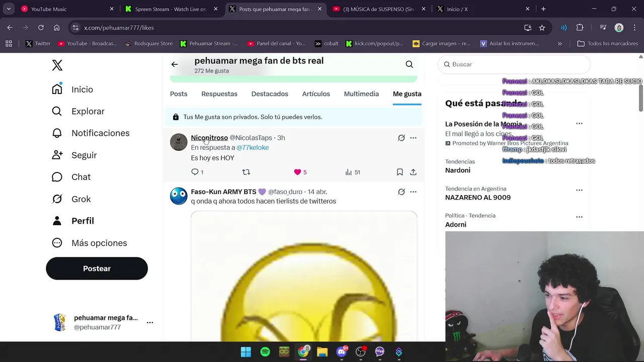Open Todos los marcadores folder
644x362 pixels.
607,44
